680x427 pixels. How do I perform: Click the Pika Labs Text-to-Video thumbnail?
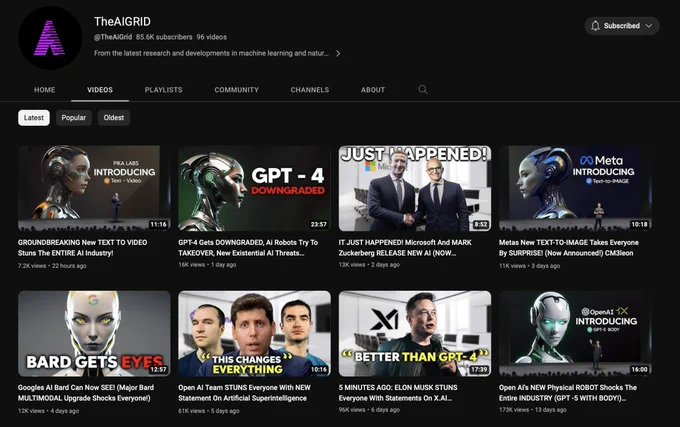pos(94,188)
